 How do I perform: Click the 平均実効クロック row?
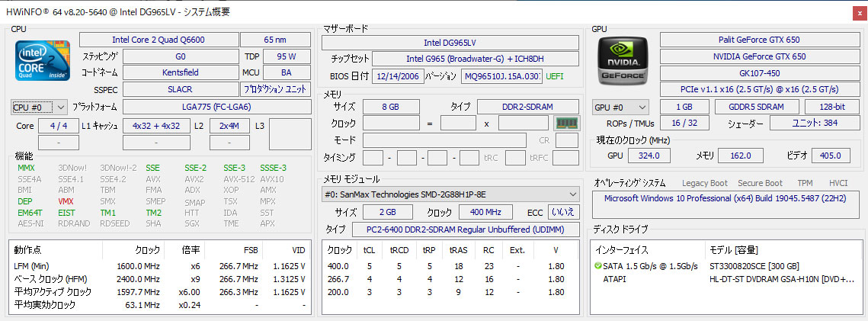click(x=160, y=304)
